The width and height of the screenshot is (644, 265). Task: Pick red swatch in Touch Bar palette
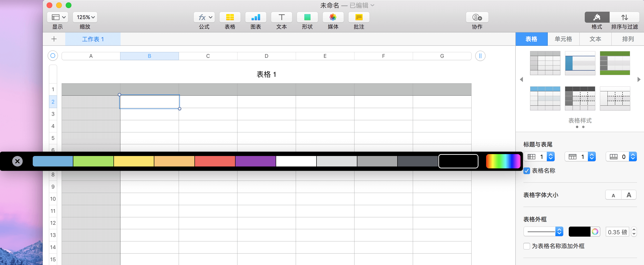(x=215, y=161)
